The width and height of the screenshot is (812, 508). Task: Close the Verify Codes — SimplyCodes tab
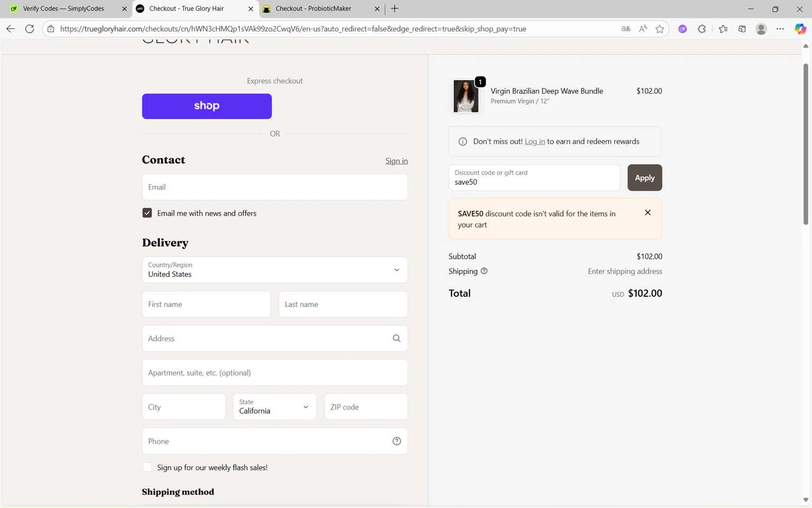click(124, 9)
